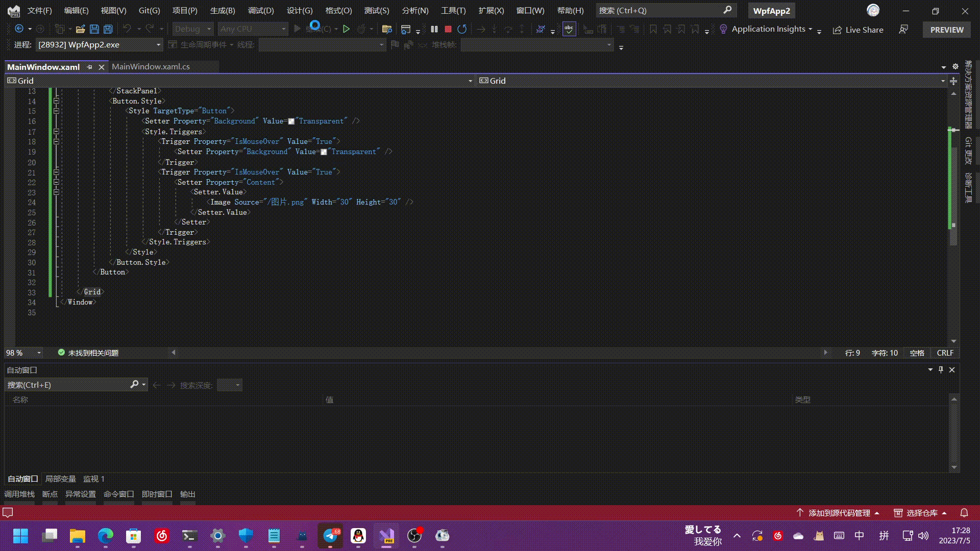The height and width of the screenshot is (551, 980).
Task: Click the Open File folder icon
Action: [x=80, y=29]
